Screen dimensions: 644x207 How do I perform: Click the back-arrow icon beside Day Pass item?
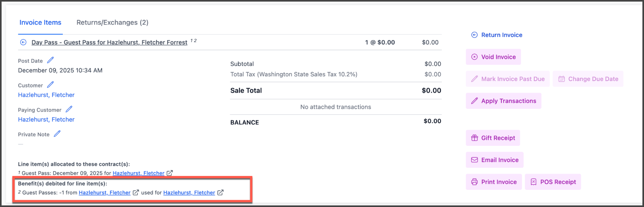(23, 43)
